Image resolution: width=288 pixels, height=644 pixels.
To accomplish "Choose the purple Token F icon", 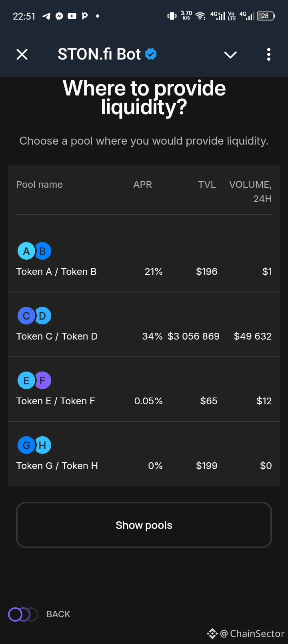I will 42,381.
